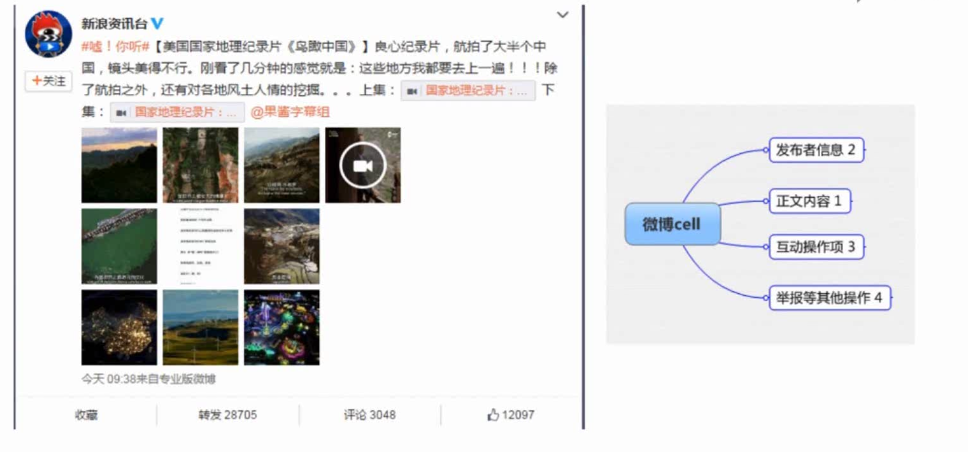Open the colorful neon city thumbnail
Screen dimensions: 968x452
(x=282, y=327)
